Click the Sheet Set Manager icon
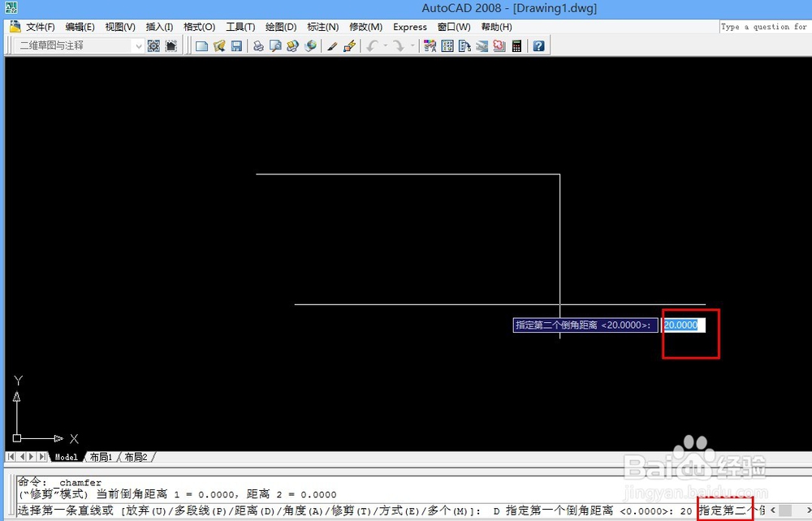Viewport: 812px width, 521px height. tap(482, 46)
